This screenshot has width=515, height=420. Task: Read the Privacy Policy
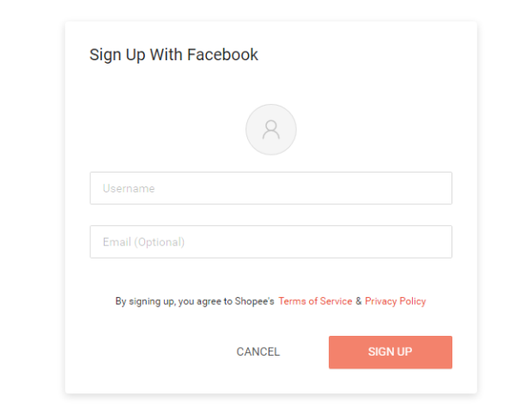point(395,301)
